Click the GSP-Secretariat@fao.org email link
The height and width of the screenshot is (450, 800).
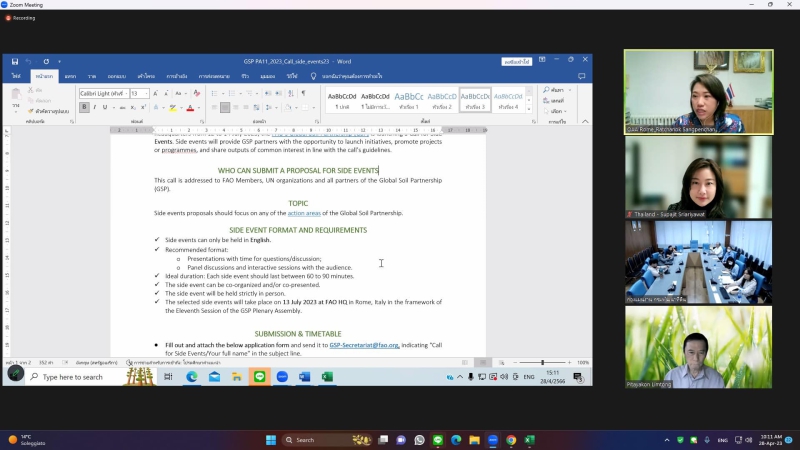click(364, 345)
